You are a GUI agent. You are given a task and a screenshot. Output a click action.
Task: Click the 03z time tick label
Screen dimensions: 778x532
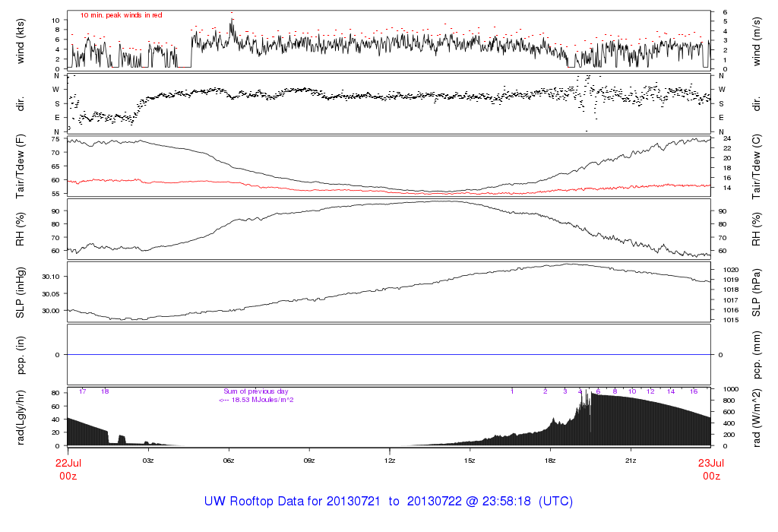point(148,461)
